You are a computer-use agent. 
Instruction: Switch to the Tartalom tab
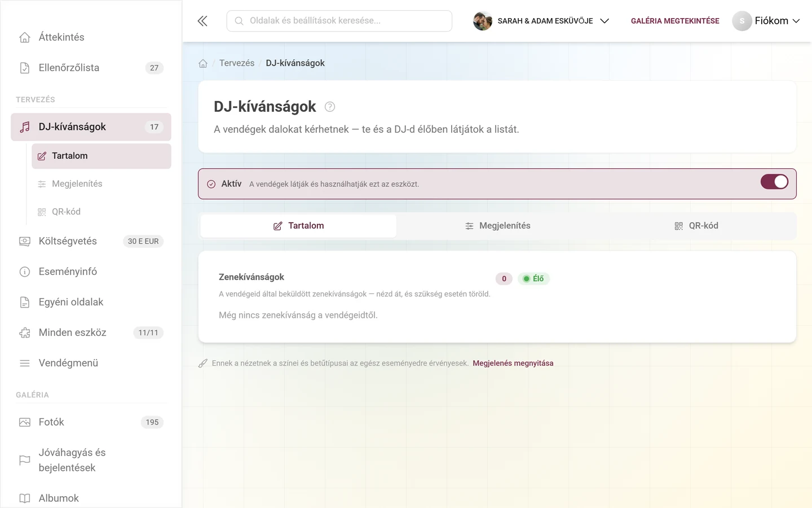[x=299, y=226]
